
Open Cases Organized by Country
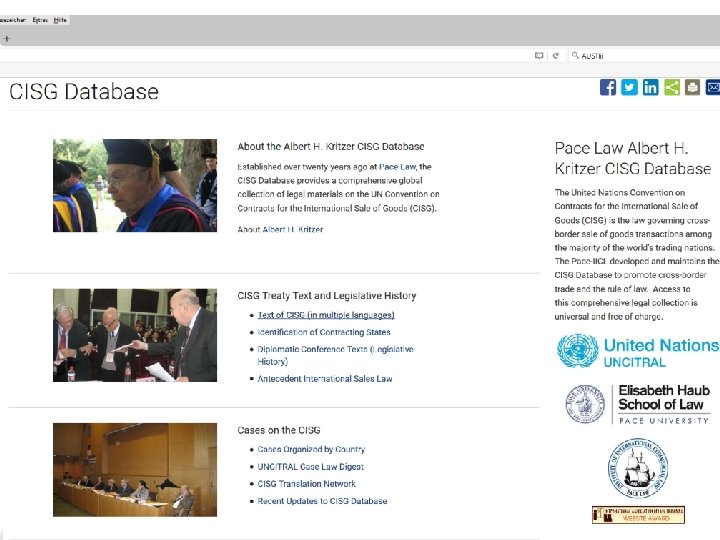[x=311, y=449]
